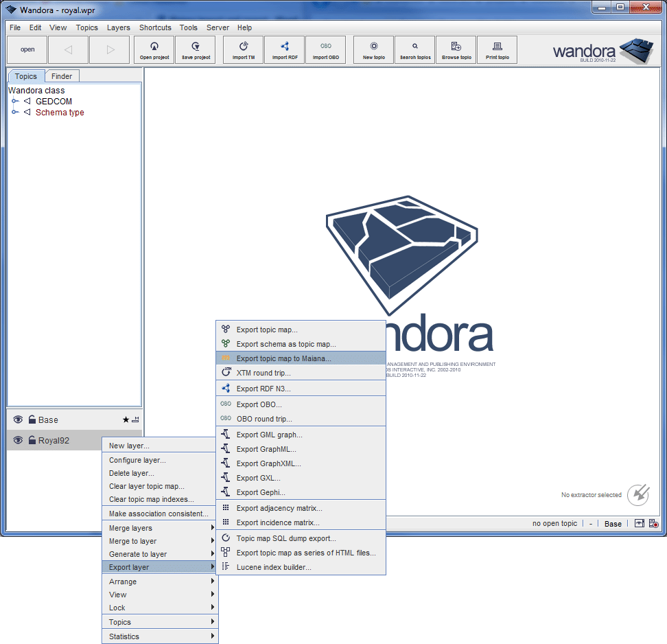Switch to the Finder tab
667x644 pixels.
(62, 76)
